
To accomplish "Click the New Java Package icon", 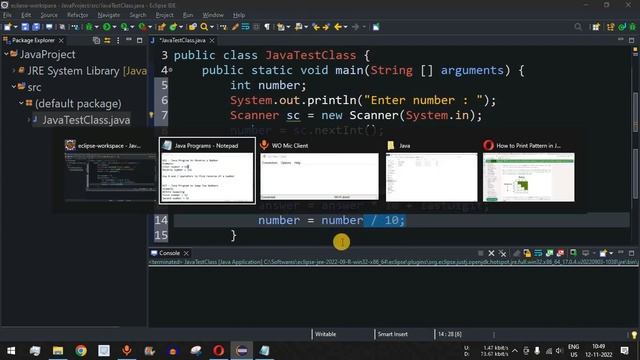I will pyautogui.click(x=162, y=27).
